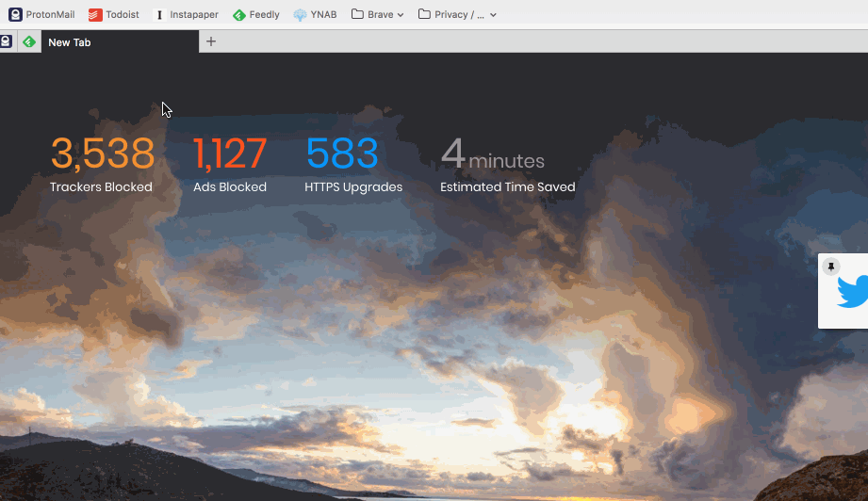Click the Ads Blocked label
Screen dimensions: 868x501
(x=230, y=186)
